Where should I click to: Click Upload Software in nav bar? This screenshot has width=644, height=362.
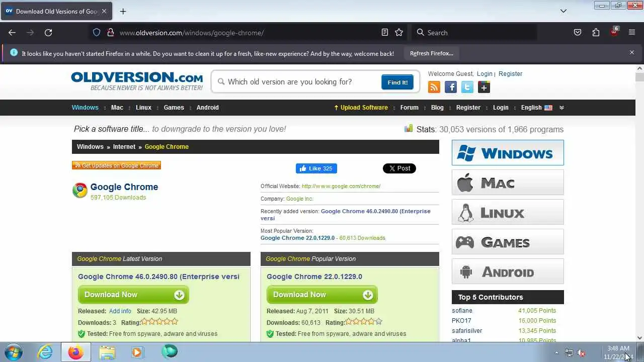coord(361,108)
